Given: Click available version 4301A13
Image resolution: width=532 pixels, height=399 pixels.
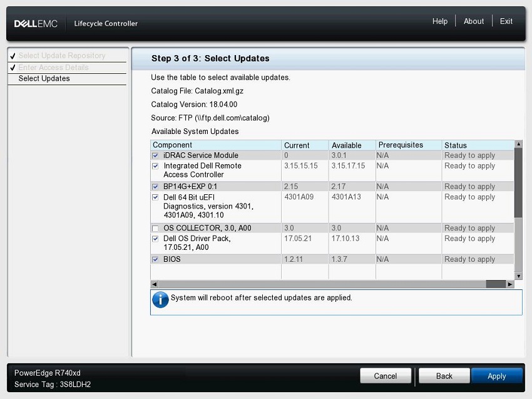Looking at the screenshot, I should pyautogui.click(x=346, y=197).
